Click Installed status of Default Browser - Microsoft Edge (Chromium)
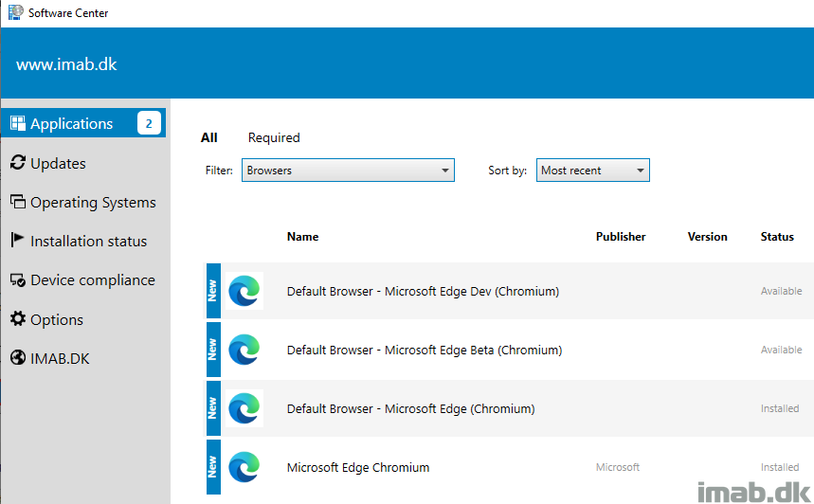The height and width of the screenshot is (504, 814). 780,408
